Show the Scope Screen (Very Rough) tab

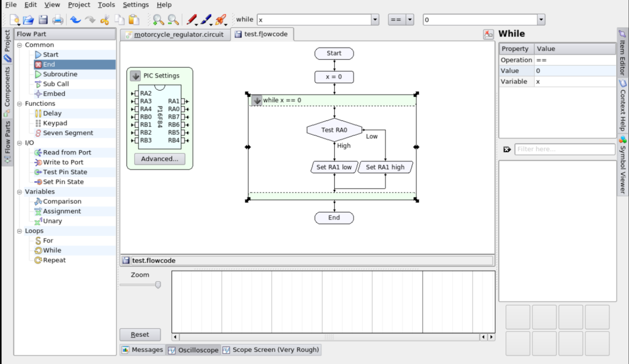pyautogui.click(x=271, y=350)
